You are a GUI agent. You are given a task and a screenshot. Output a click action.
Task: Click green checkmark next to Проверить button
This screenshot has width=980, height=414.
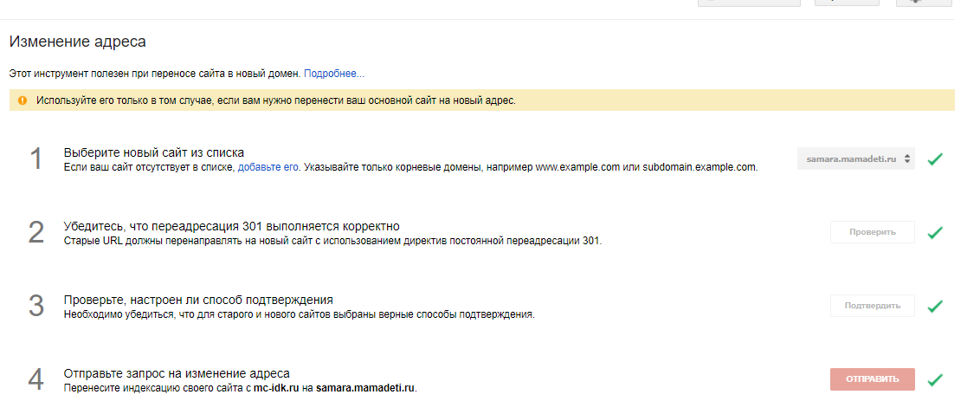[935, 233]
